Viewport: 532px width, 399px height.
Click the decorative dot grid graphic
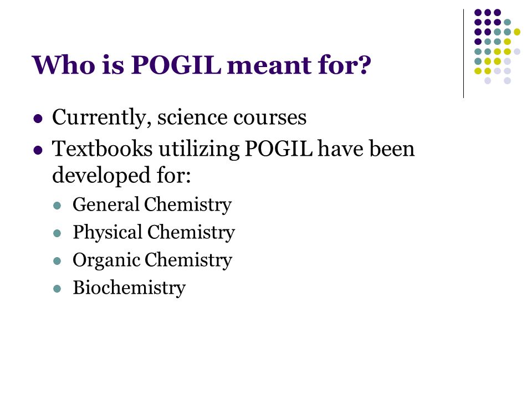[497, 47]
